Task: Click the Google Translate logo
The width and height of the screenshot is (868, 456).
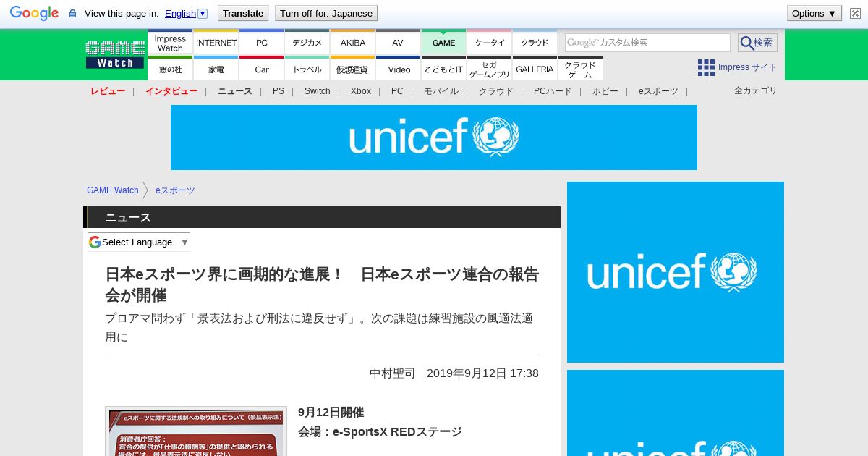Action: pyautogui.click(x=34, y=13)
